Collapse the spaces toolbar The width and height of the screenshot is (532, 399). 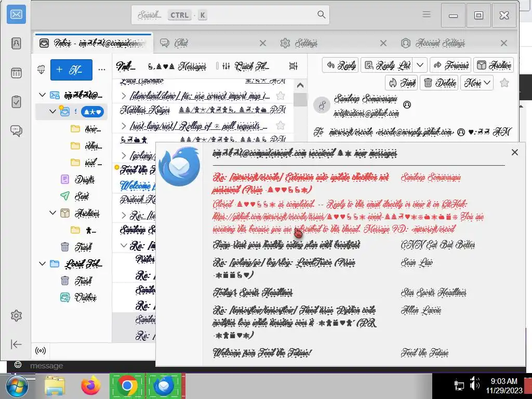[x=16, y=344]
